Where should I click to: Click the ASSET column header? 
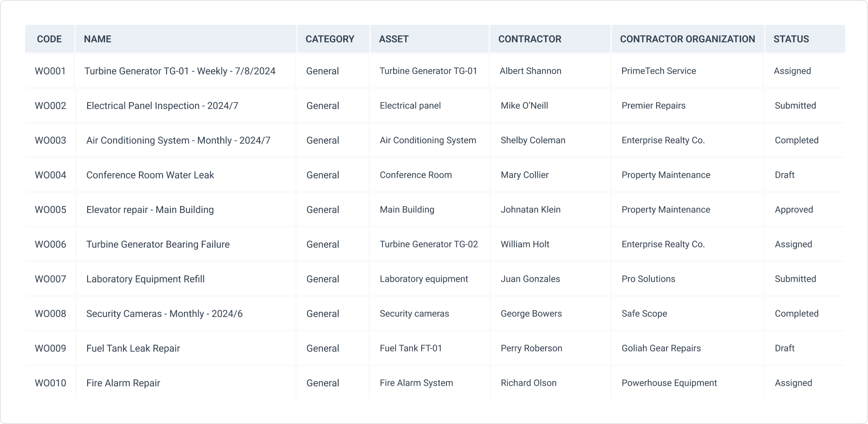(394, 39)
